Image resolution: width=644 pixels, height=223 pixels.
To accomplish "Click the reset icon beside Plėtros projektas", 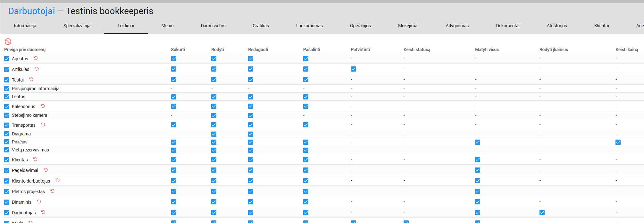I will click(x=53, y=191).
